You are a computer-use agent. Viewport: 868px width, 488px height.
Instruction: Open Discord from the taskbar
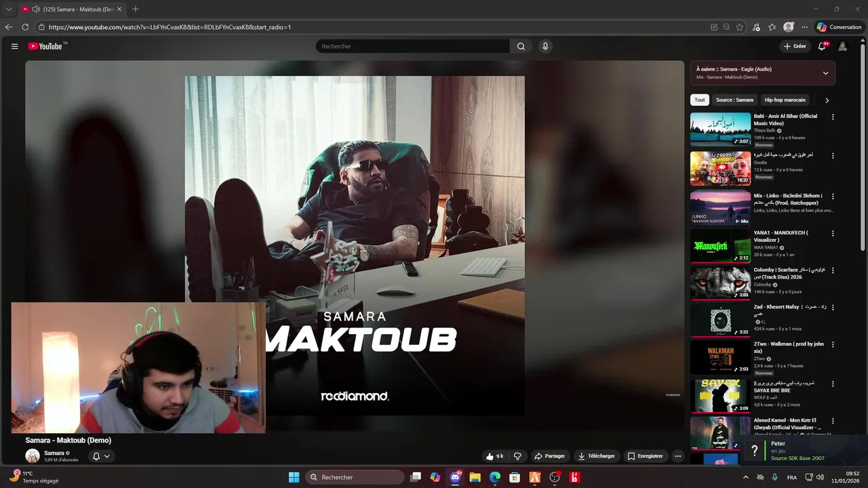[455, 477]
